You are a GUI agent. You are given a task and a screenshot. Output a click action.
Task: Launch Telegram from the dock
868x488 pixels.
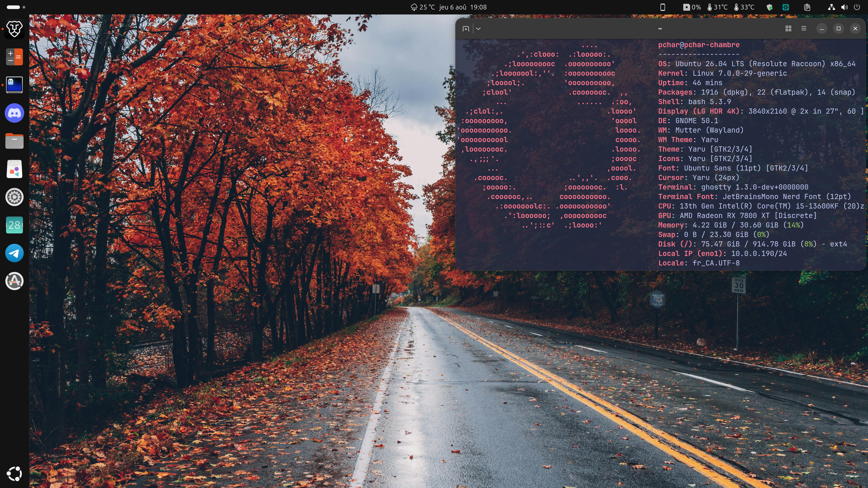[x=14, y=253]
